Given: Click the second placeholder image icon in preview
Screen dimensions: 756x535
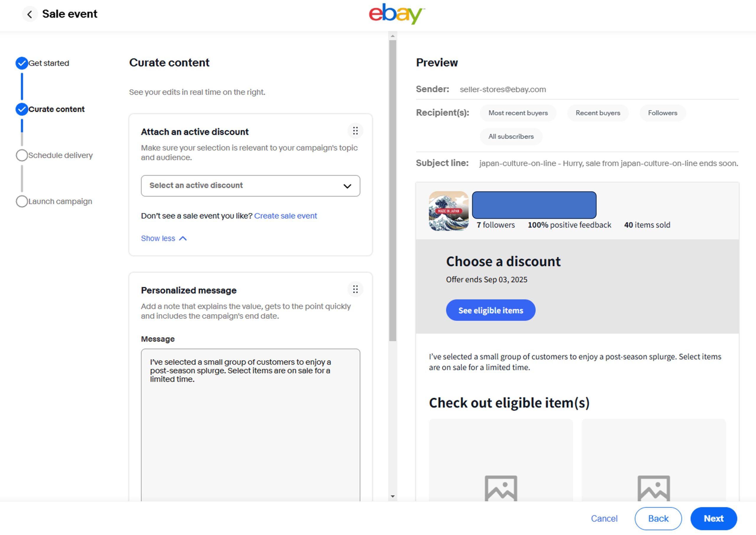Looking at the screenshot, I should tap(653, 488).
